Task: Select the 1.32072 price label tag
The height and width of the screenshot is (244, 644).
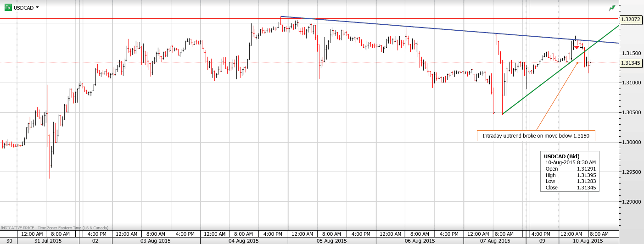Action: [x=631, y=19]
